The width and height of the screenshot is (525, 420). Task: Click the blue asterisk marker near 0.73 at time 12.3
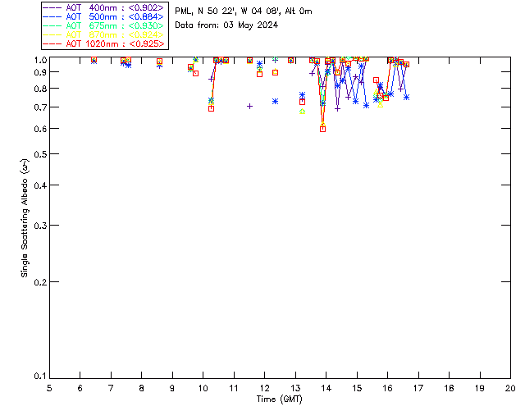276,101
